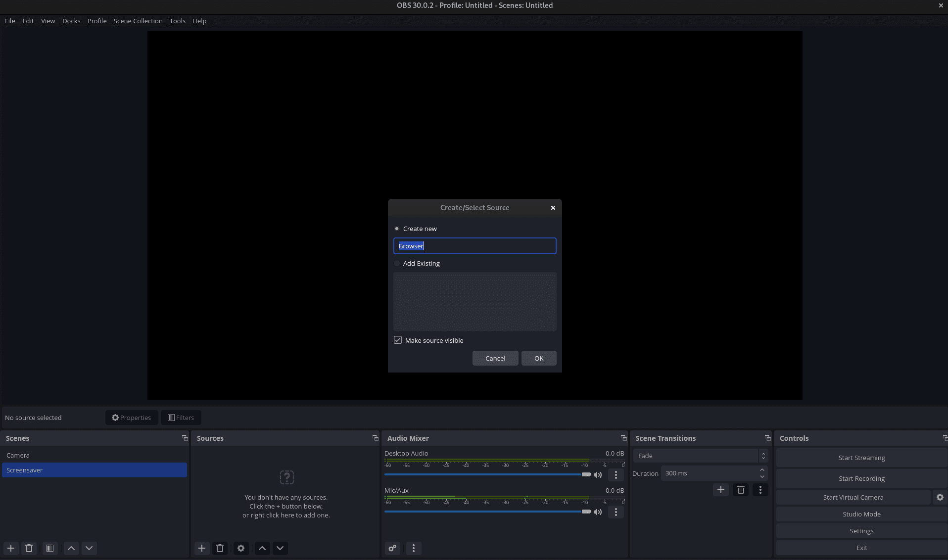948x560 pixels.
Task: Float the Scenes dock icon
Action: pyautogui.click(x=185, y=438)
